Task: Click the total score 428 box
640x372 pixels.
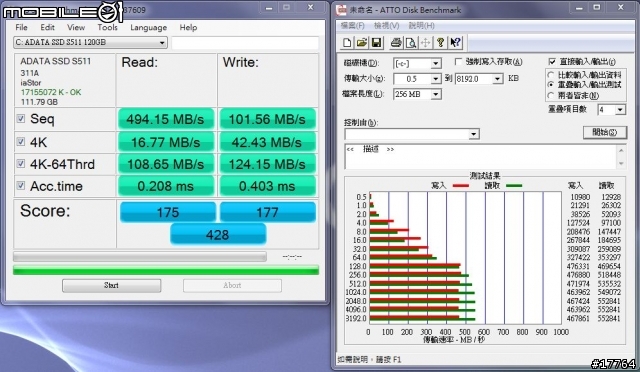Action: click(x=218, y=235)
